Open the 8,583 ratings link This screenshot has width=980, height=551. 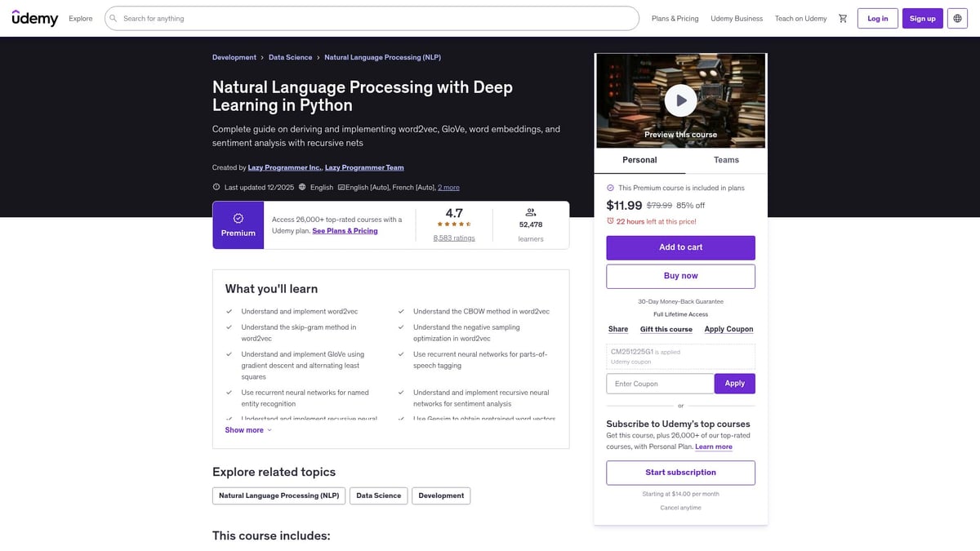tap(454, 238)
